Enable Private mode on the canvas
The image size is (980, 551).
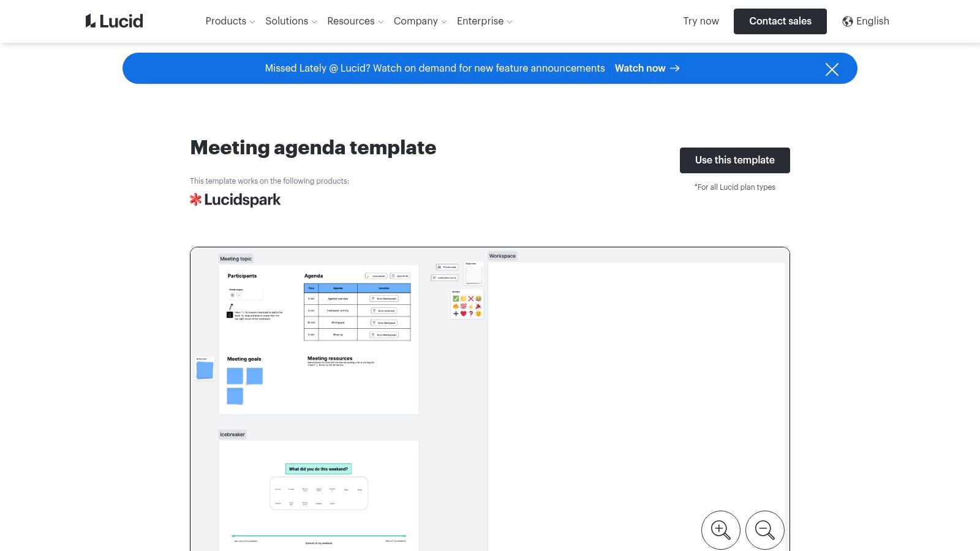447,267
